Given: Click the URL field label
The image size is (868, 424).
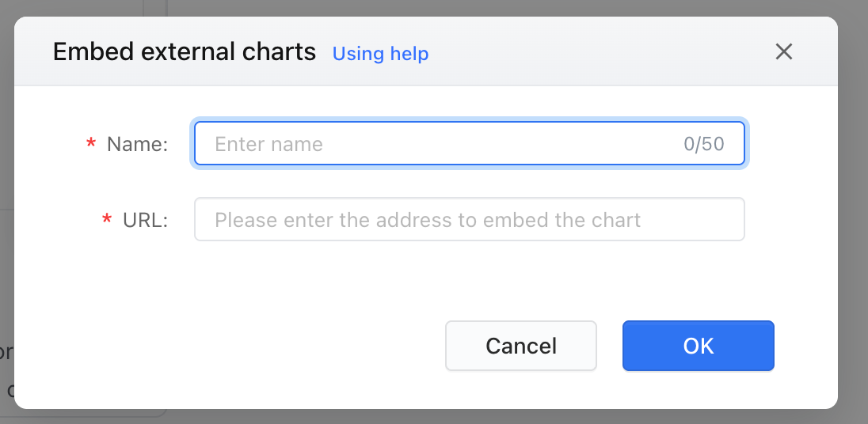Looking at the screenshot, I should 146,220.
